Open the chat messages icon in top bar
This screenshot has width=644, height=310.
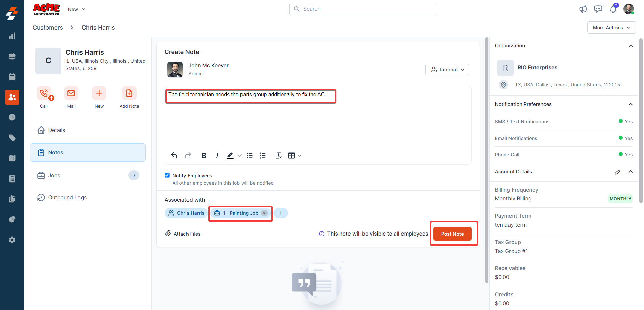tap(598, 9)
